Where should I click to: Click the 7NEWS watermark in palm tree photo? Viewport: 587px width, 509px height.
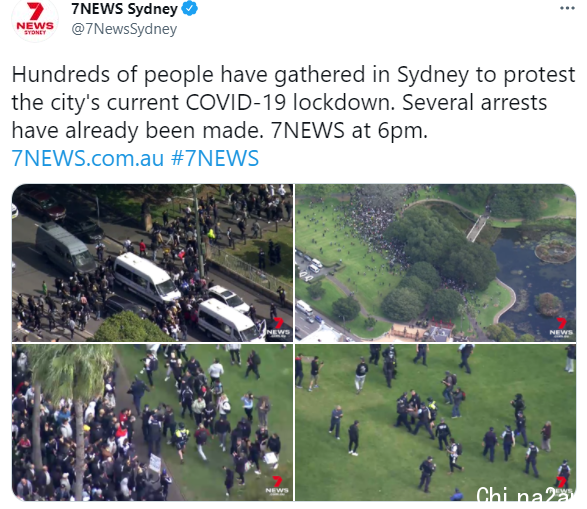pyautogui.click(x=277, y=486)
